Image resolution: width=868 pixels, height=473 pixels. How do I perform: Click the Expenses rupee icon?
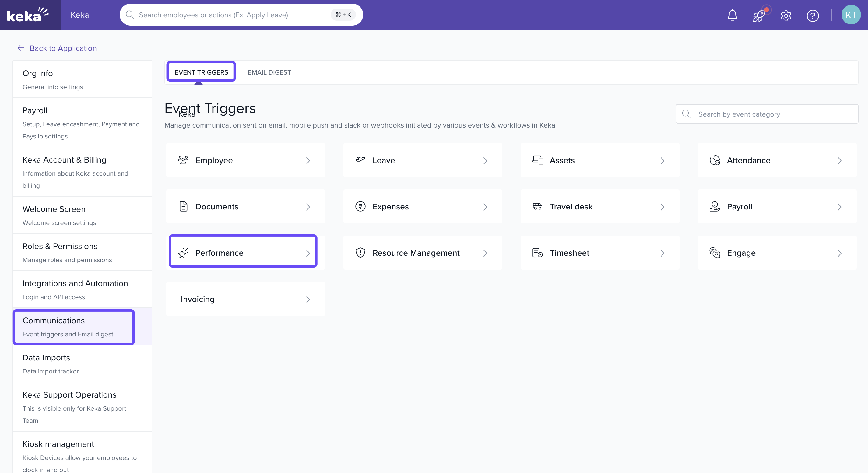pos(360,206)
